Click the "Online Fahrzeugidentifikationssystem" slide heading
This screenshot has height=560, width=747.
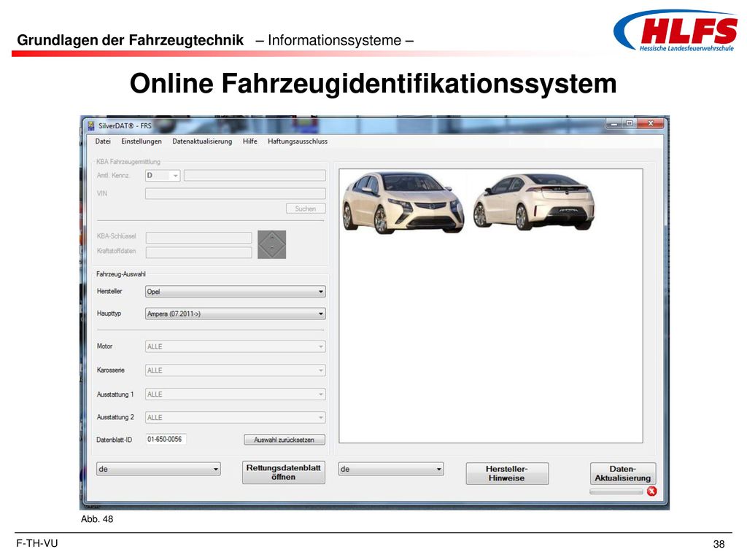pos(373,83)
